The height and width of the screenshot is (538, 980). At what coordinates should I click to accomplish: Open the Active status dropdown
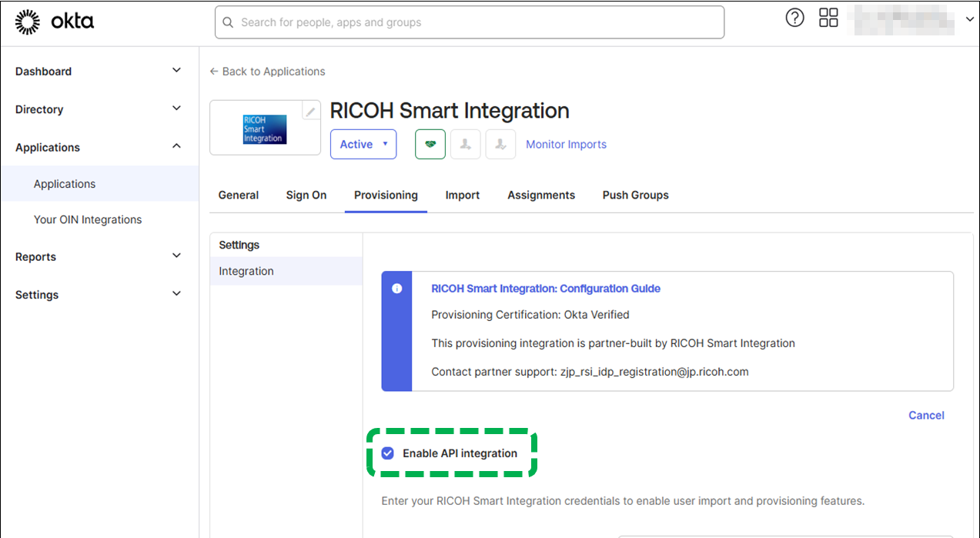coord(363,145)
